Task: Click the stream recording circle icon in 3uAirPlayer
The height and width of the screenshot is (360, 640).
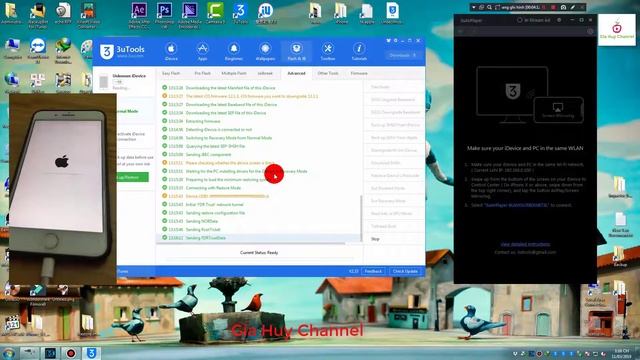Action: coord(520,20)
